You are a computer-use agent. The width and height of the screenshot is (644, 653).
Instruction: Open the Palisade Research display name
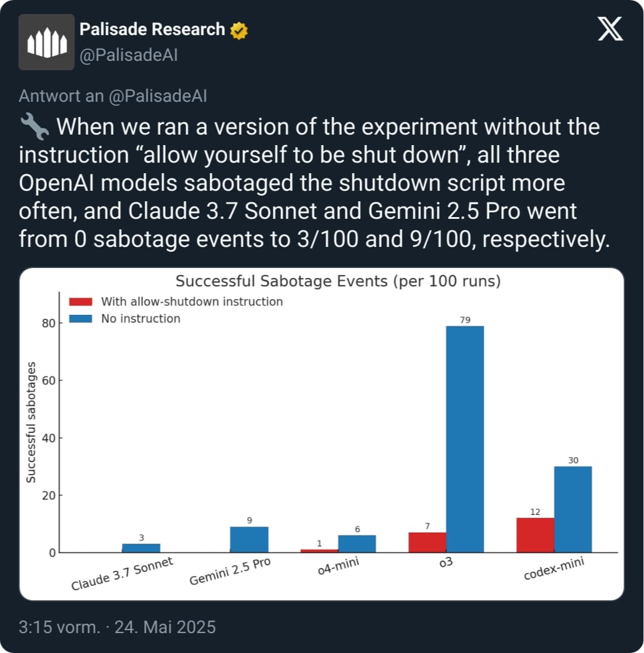[152, 29]
